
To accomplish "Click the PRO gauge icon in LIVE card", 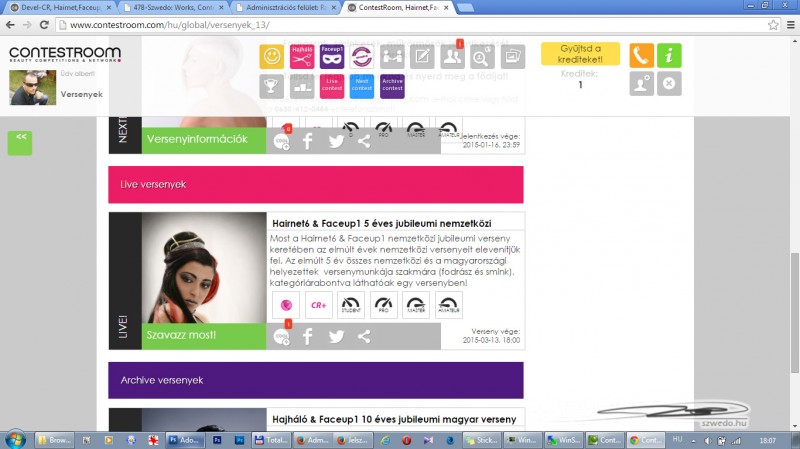I will coord(384,305).
